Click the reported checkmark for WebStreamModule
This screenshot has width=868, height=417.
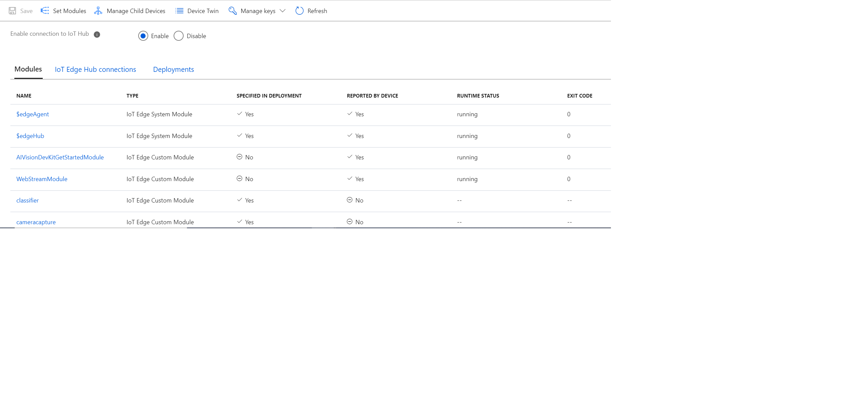[350, 178]
